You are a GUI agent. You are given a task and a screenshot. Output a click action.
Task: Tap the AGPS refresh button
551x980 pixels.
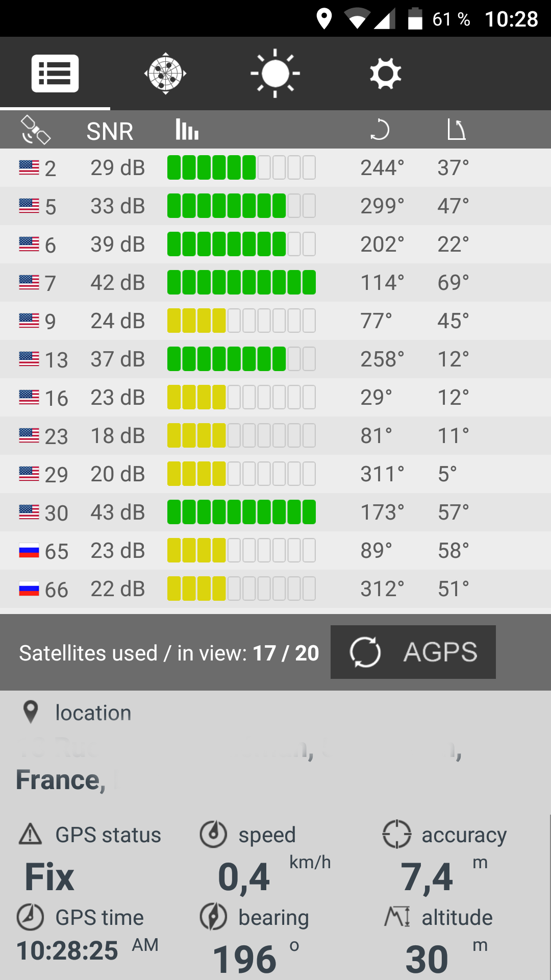(x=413, y=652)
